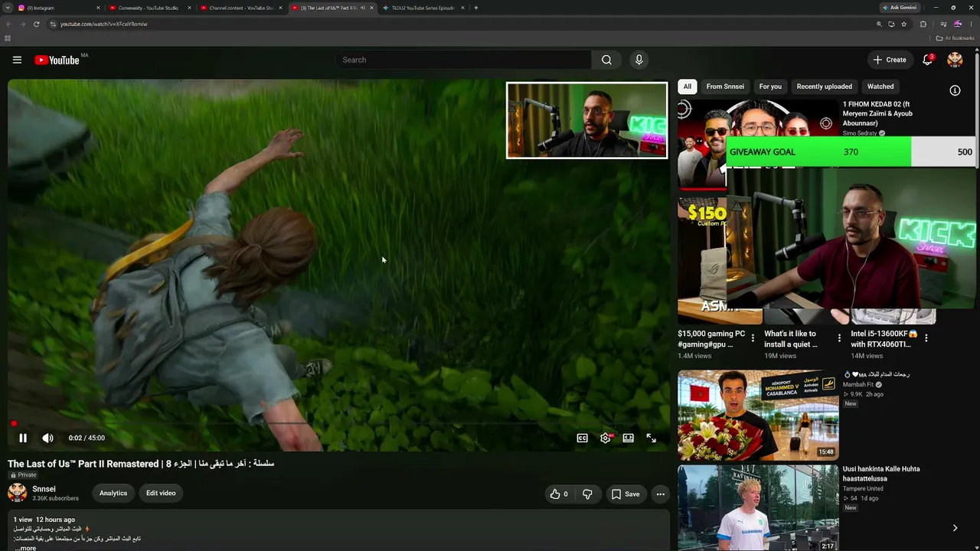Open the browser extensions puzzle icon
The width and height of the screenshot is (980, 551).
[923, 24]
